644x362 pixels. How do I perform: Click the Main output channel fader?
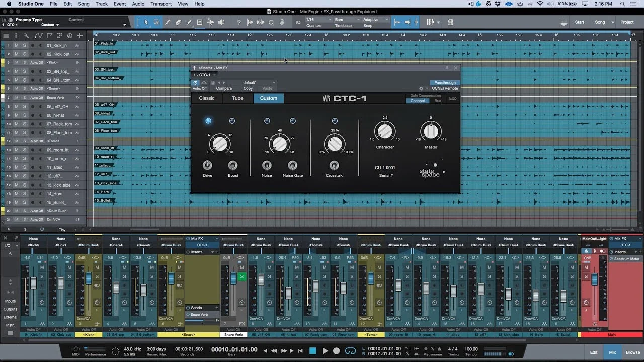pyautogui.click(x=594, y=279)
